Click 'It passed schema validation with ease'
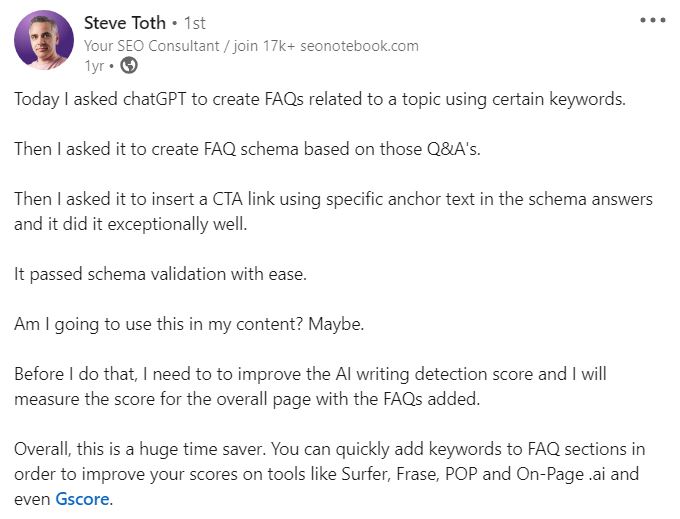This screenshot has width=680, height=519. pos(160,274)
